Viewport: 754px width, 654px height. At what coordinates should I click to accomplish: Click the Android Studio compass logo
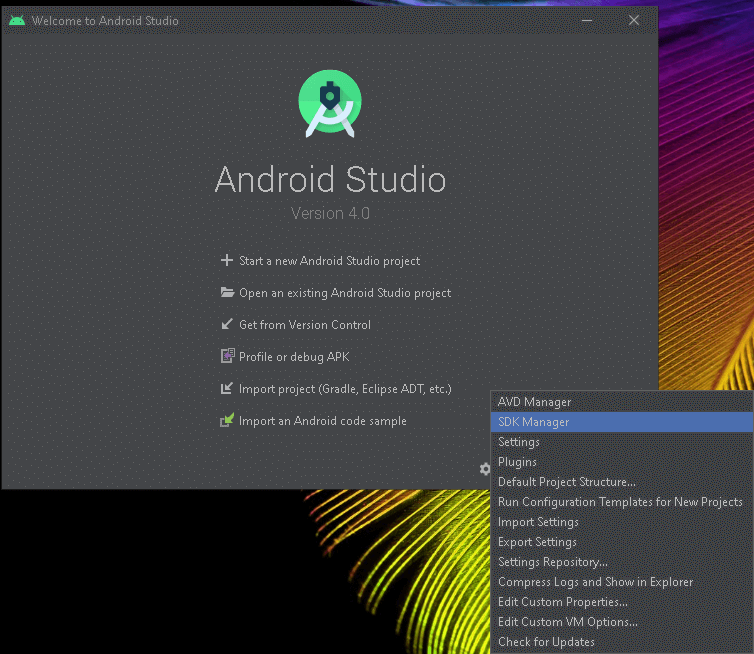(330, 104)
